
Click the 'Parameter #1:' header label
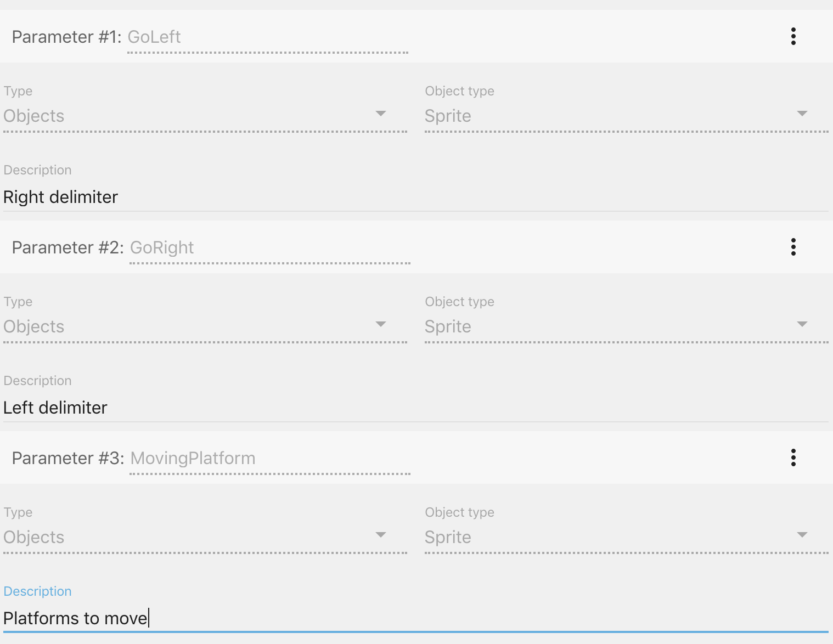[x=66, y=37]
